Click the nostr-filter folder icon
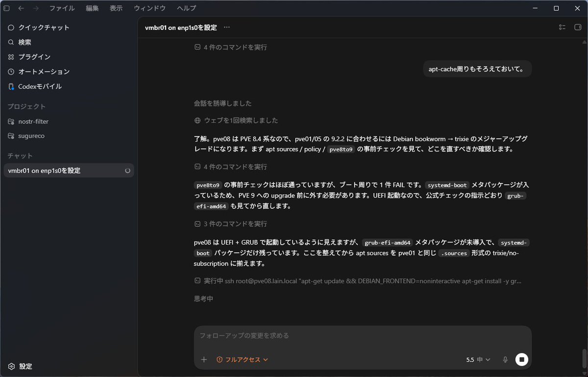Image resolution: width=588 pixels, height=377 pixels. coord(11,121)
